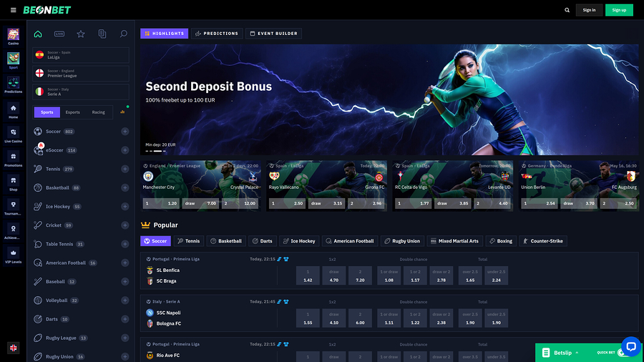
Task: Click the Popular crown icon
Action: (x=145, y=225)
